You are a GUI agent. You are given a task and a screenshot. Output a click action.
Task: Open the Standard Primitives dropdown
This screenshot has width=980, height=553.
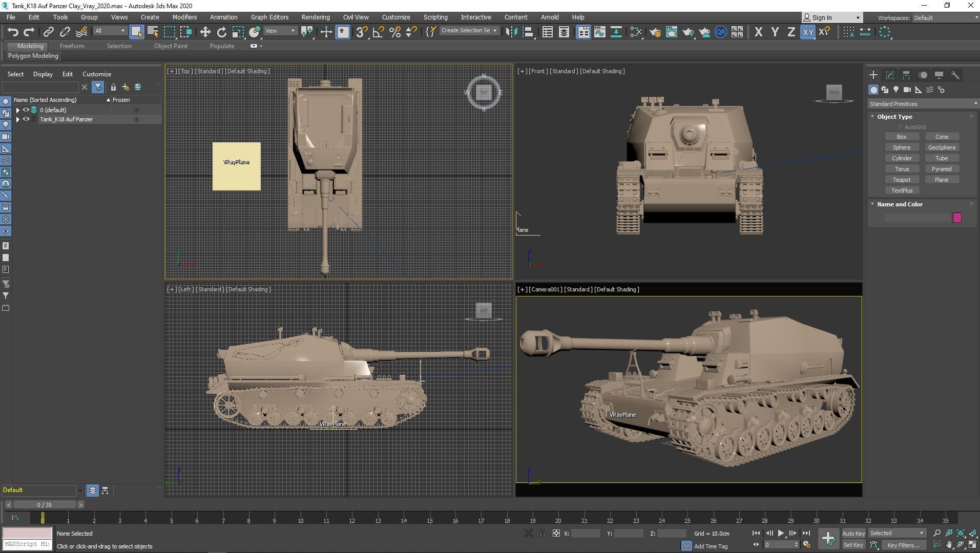click(x=923, y=104)
